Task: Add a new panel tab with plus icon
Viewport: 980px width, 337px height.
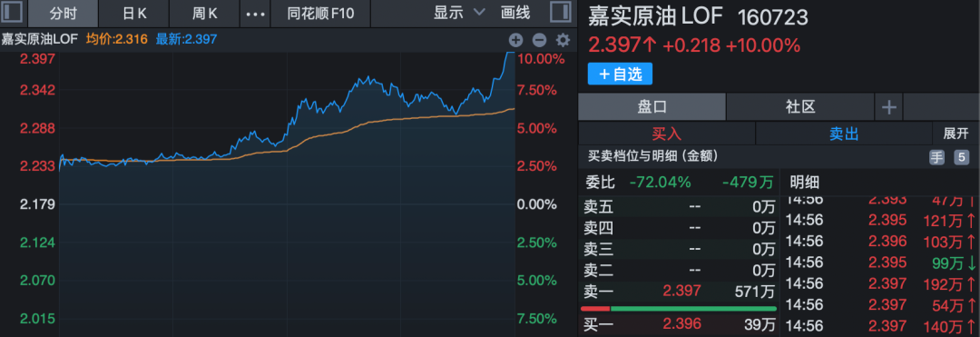Action: pyautogui.click(x=888, y=107)
